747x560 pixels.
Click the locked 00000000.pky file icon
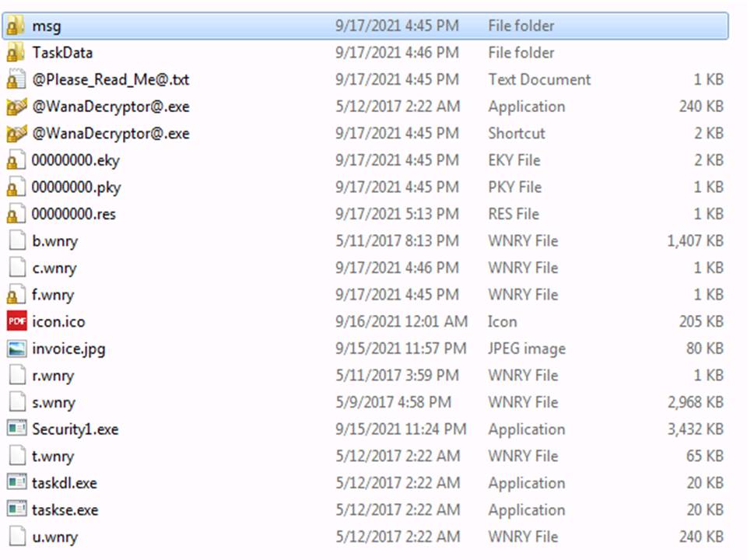16,187
